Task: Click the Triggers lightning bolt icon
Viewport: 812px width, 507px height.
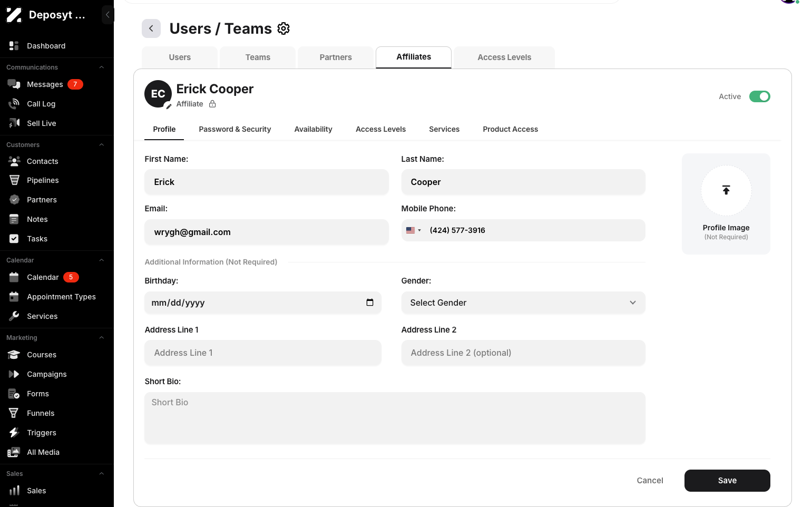Action: point(14,433)
